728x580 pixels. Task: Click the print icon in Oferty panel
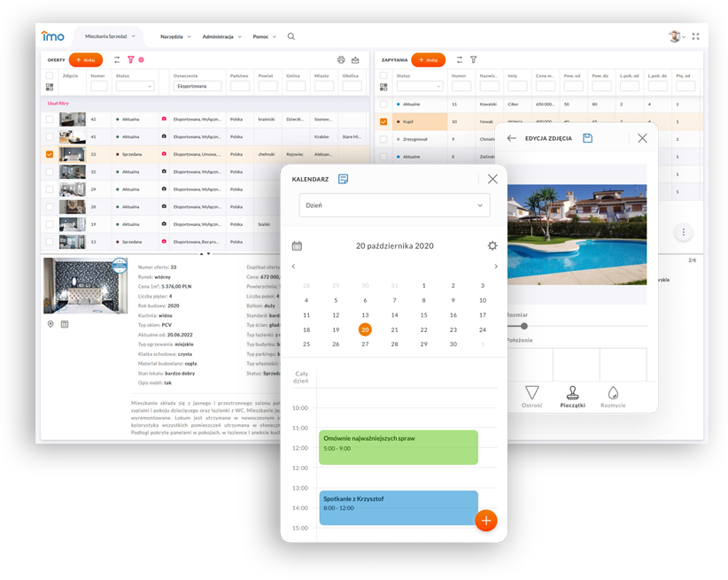(x=341, y=60)
